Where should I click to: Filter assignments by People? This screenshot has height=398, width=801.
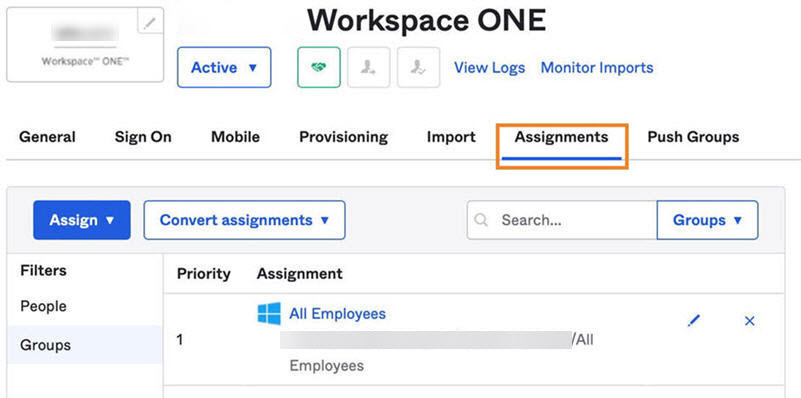click(x=43, y=306)
